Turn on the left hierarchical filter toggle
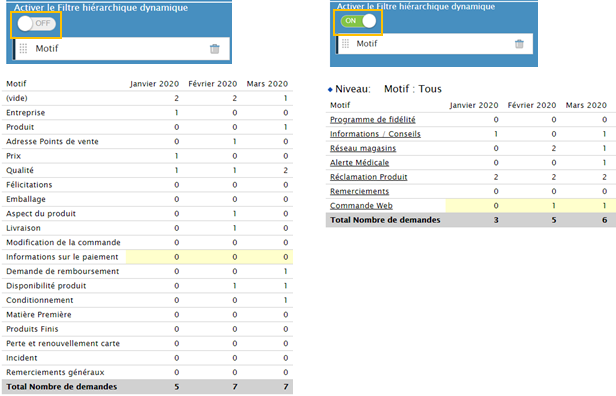The width and height of the screenshot is (616, 396). tap(37, 24)
